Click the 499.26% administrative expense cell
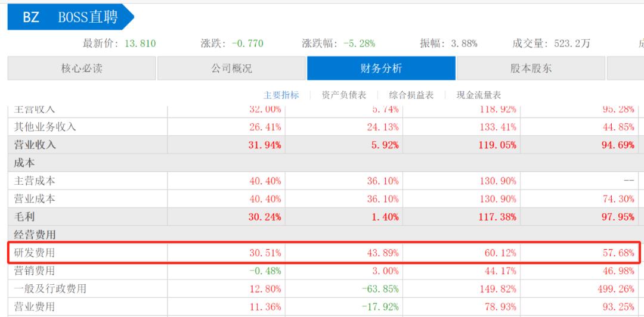The image size is (644, 317). click(x=616, y=289)
